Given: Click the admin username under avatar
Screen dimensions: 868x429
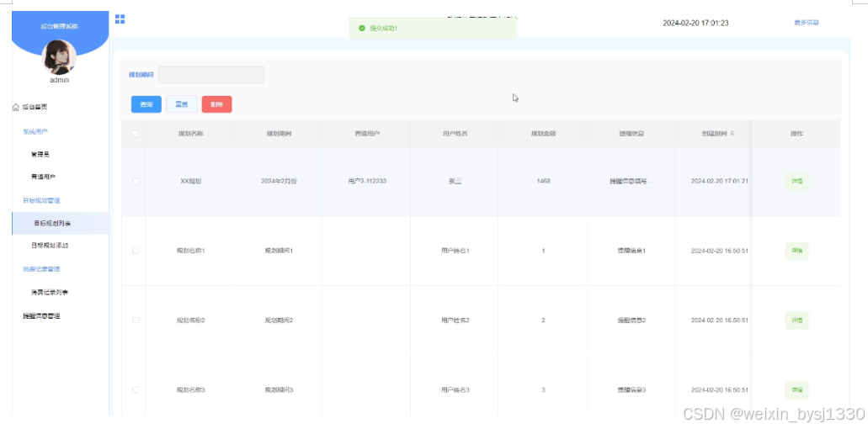Looking at the screenshot, I should click(x=59, y=80).
